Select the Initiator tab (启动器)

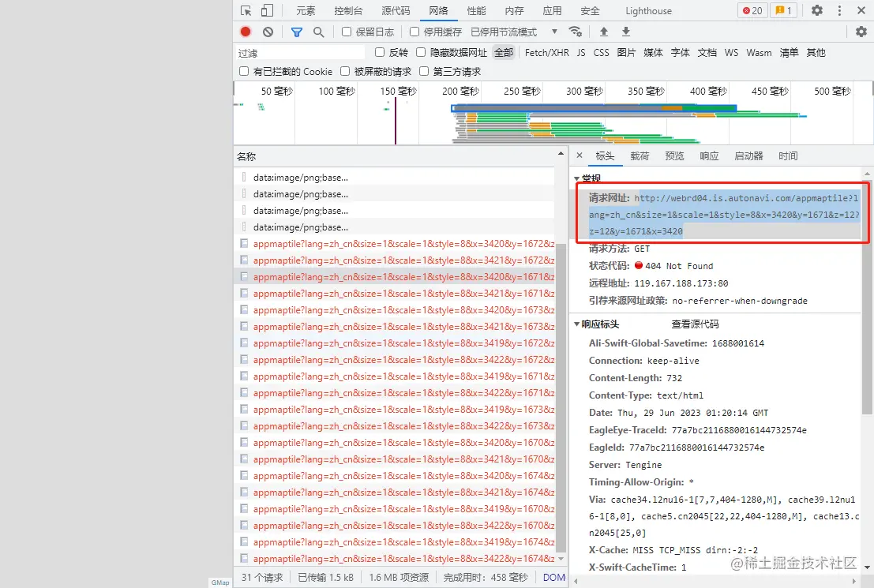tap(748, 156)
